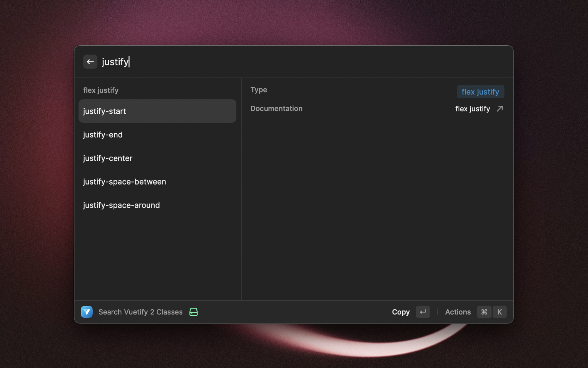
Task: Select the justify-start result
Action: (157, 111)
